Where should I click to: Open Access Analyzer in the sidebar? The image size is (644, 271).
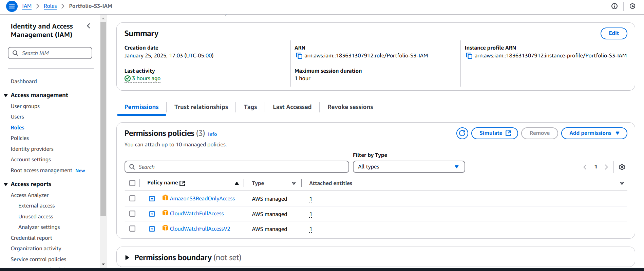(30, 195)
